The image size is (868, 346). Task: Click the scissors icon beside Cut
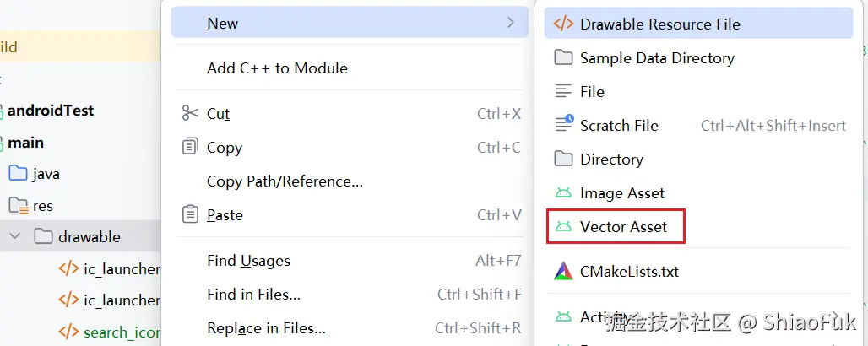190,113
